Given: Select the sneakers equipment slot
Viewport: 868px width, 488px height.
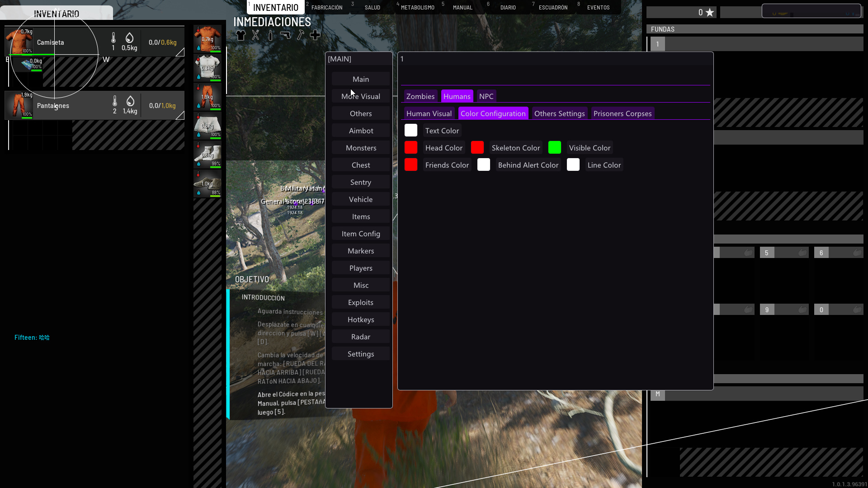Looking at the screenshot, I should pyautogui.click(x=208, y=183).
